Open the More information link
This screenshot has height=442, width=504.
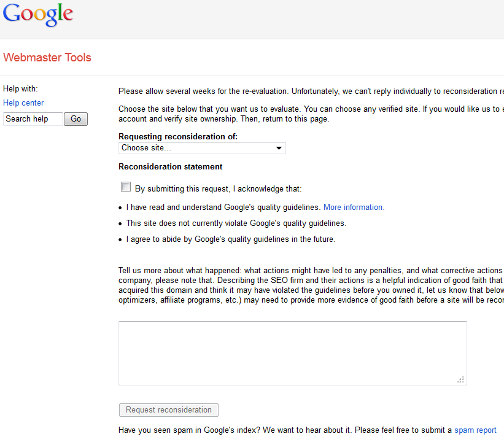pos(354,207)
